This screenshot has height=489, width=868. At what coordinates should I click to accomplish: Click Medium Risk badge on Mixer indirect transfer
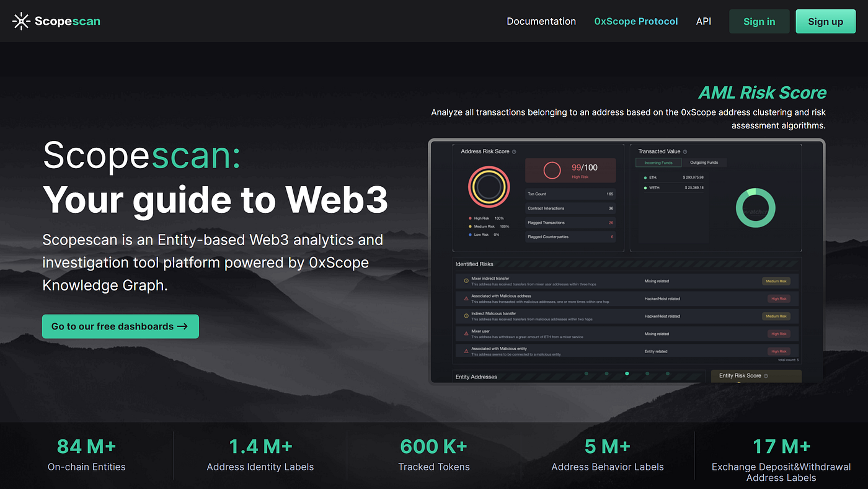pyautogui.click(x=776, y=281)
